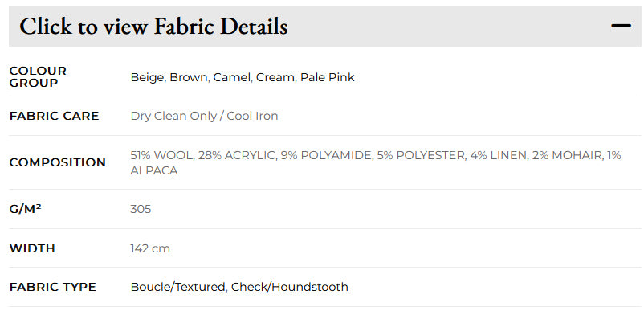Click the FABRIC CARE label
This screenshot has height=311, width=644.
[55, 116]
